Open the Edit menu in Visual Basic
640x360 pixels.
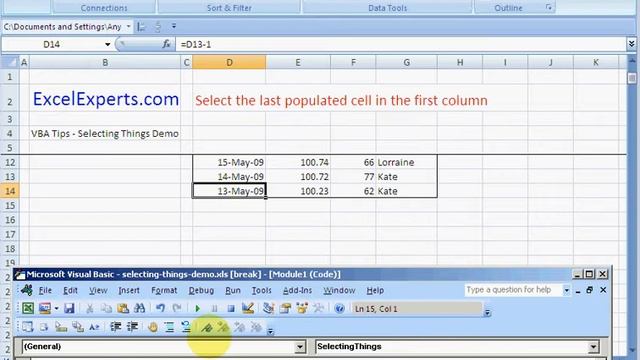pyautogui.click(x=70, y=290)
